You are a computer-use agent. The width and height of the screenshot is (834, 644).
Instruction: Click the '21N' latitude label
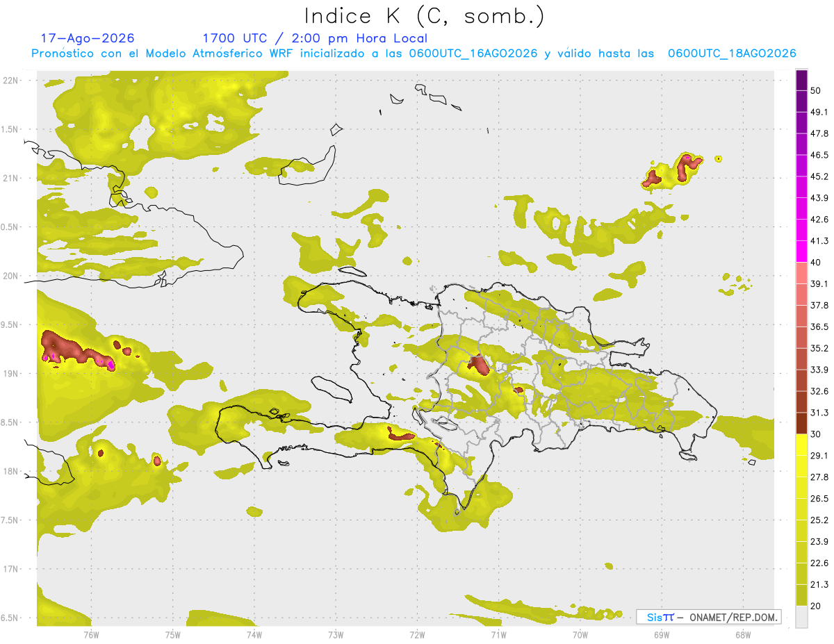tap(10, 178)
